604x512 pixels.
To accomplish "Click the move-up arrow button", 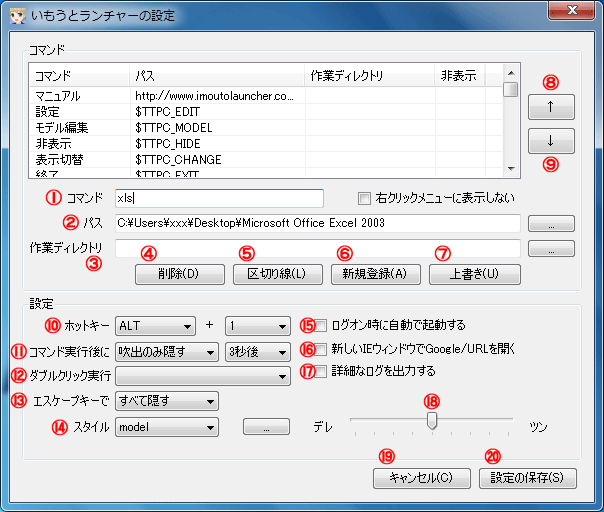I will [551, 107].
